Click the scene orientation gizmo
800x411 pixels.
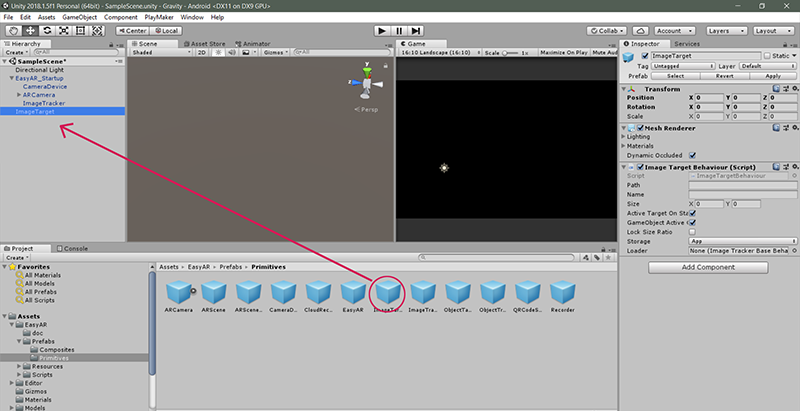pos(366,82)
